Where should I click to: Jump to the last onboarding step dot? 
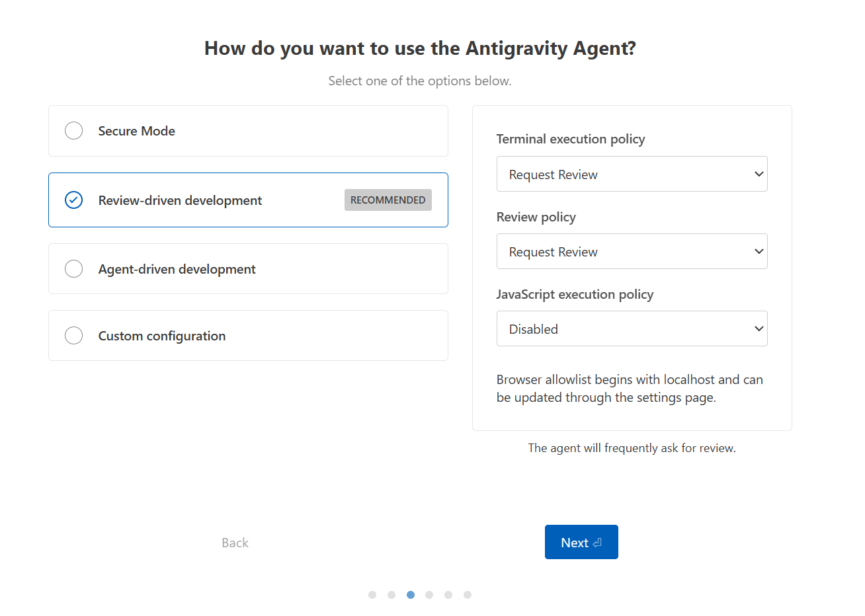[x=468, y=595]
